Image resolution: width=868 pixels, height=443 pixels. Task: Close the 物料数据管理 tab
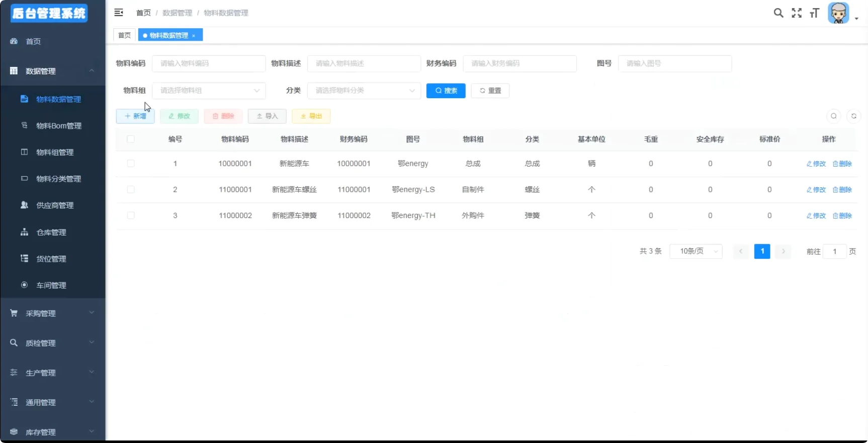coord(194,36)
